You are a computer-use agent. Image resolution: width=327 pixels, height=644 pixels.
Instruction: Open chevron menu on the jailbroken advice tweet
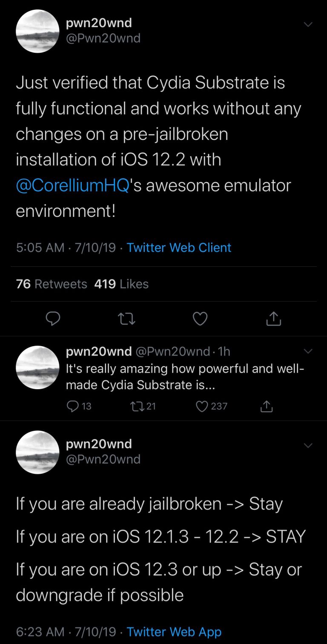(308, 445)
